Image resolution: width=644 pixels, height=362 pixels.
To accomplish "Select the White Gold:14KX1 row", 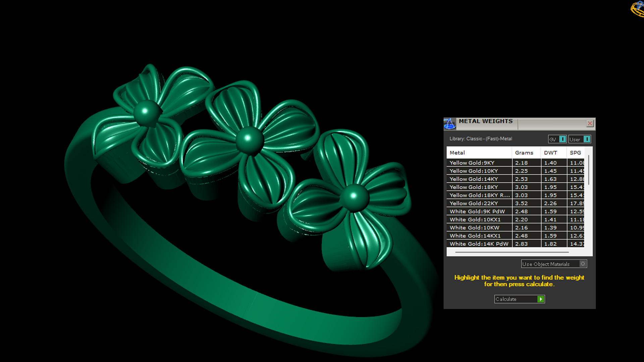I will pyautogui.click(x=515, y=236).
